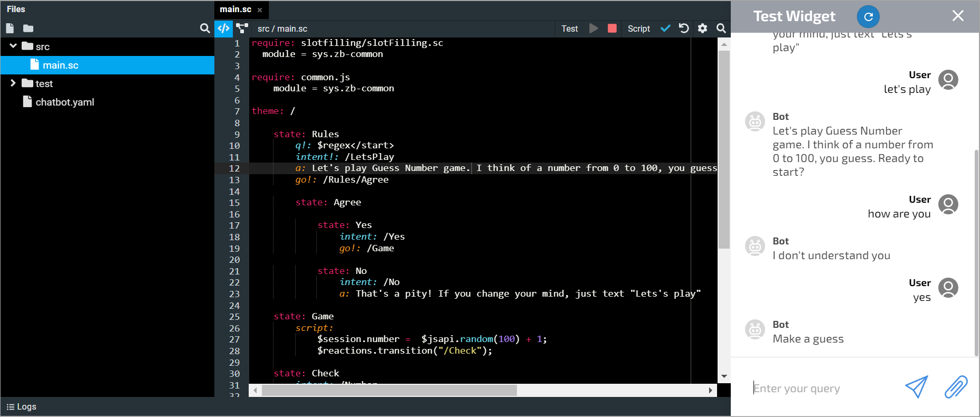Open the Logs panel
This screenshot has height=417, width=980.
coord(22,406)
